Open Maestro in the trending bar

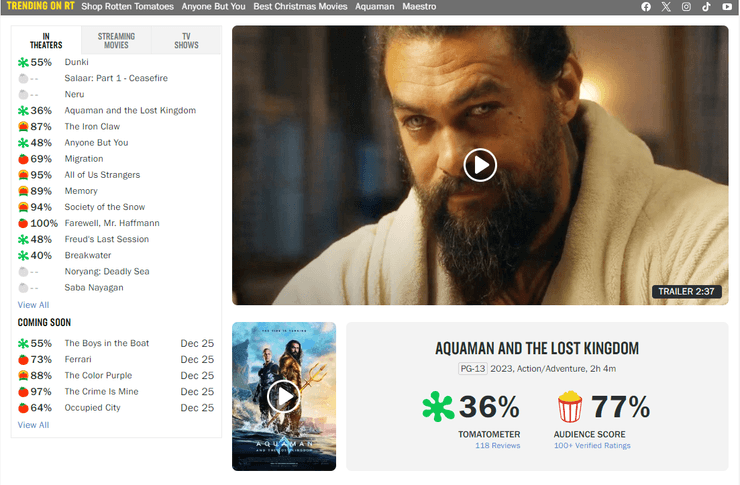419,7
